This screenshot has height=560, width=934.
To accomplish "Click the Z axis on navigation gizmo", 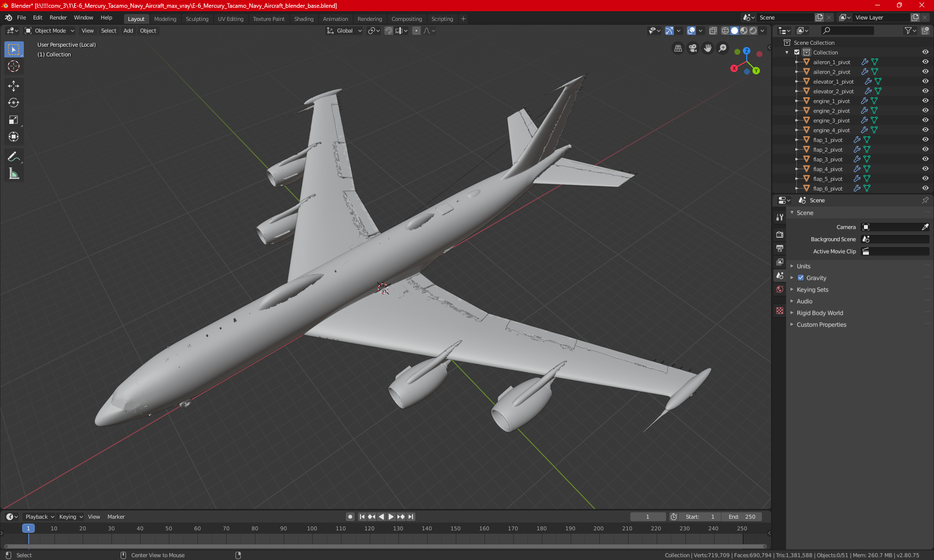I will click(x=746, y=51).
